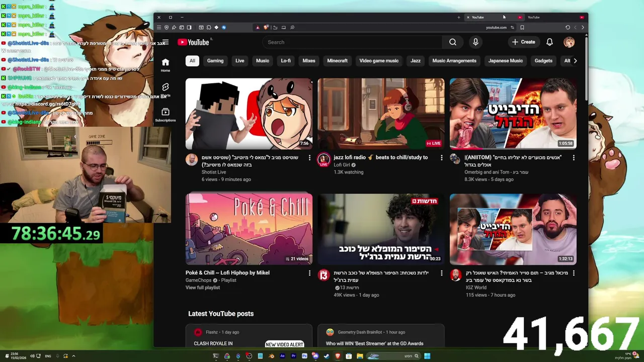644x362 pixels.
Task: Select the Music category chip
Action: [x=263, y=61]
